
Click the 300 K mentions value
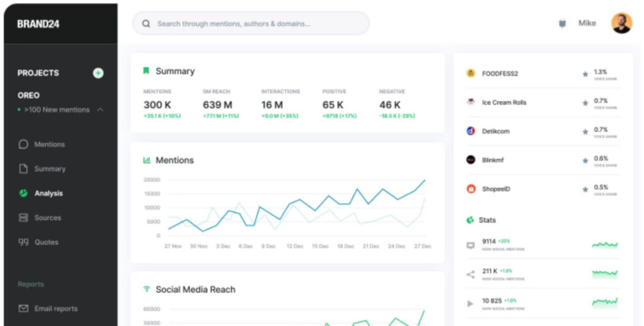pyautogui.click(x=157, y=105)
